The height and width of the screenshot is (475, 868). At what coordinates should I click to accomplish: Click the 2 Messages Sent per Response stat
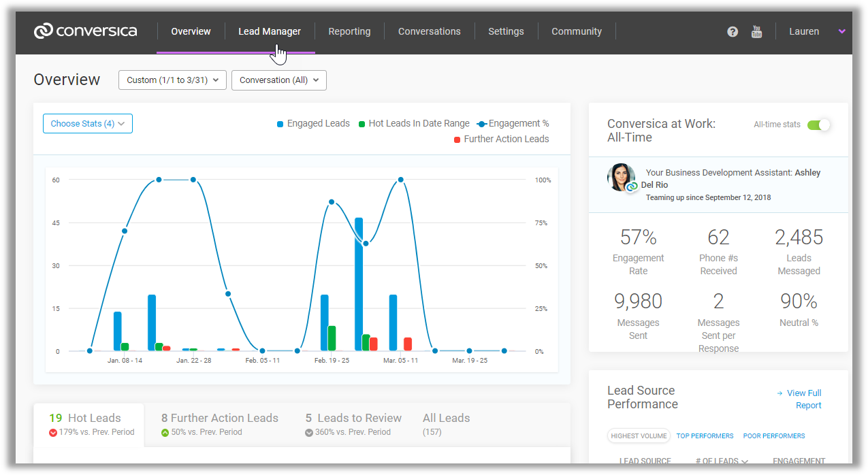718,322
